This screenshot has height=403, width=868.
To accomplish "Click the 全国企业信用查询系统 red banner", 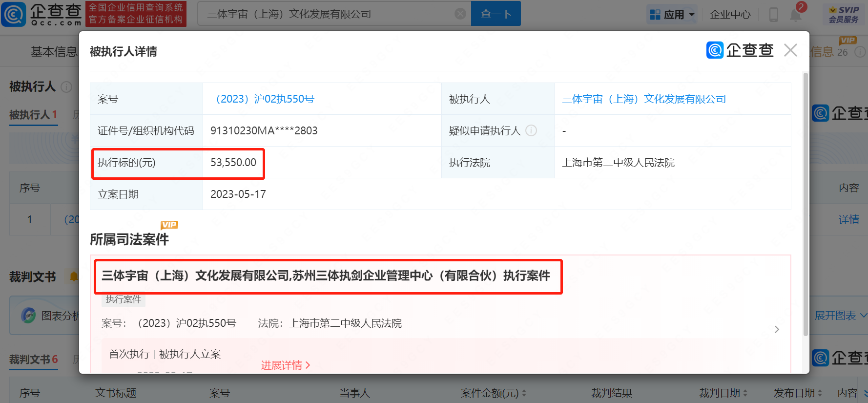I will (136, 14).
